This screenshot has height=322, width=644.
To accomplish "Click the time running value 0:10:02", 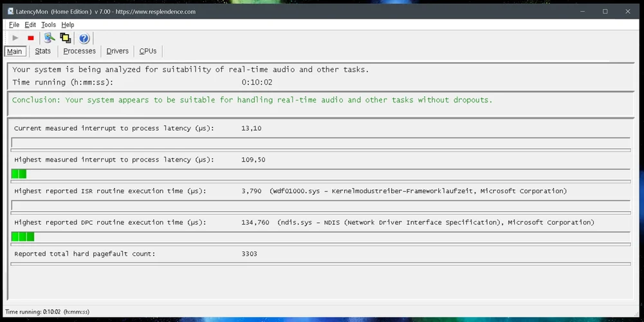I will pyautogui.click(x=257, y=82).
